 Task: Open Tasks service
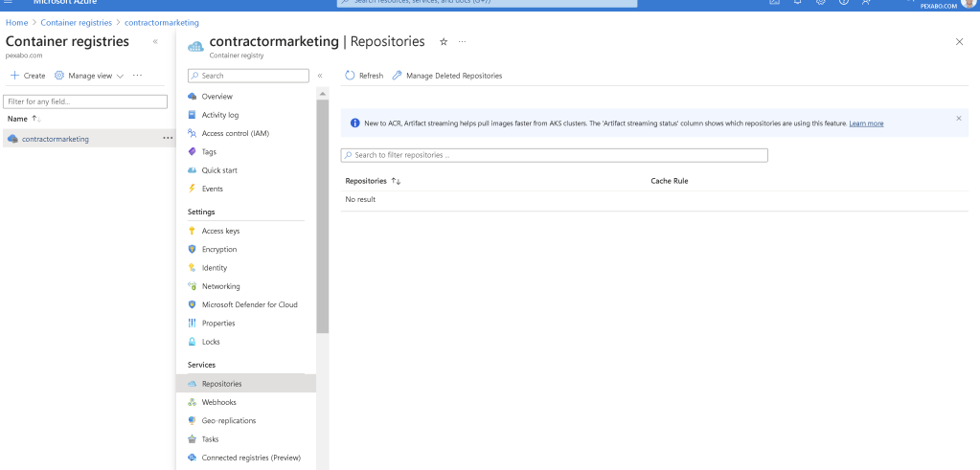click(x=210, y=438)
